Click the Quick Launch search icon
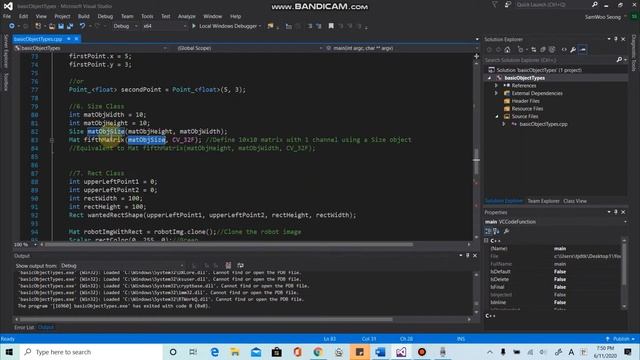 595,4
